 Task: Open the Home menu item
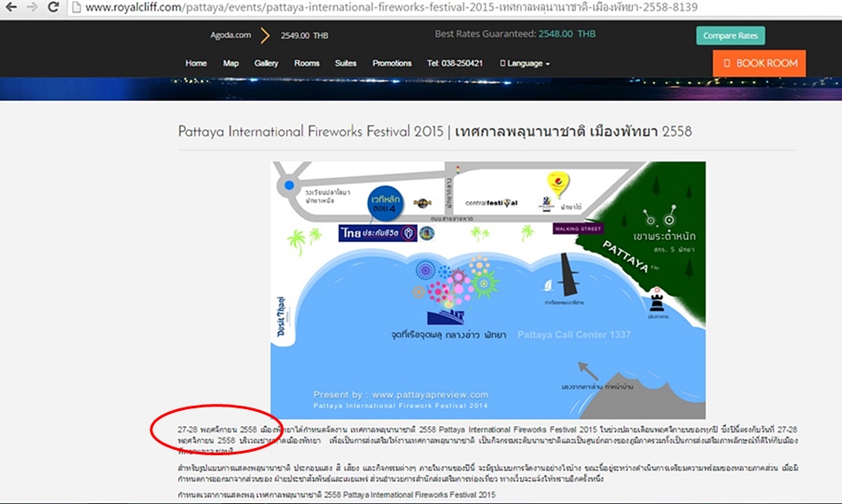pos(196,64)
